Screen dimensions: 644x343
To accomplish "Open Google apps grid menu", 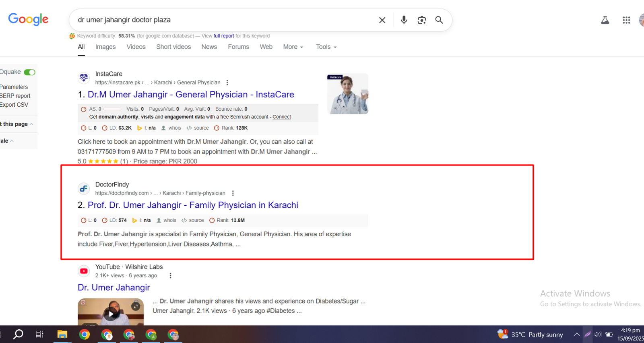I will (x=626, y=20).
